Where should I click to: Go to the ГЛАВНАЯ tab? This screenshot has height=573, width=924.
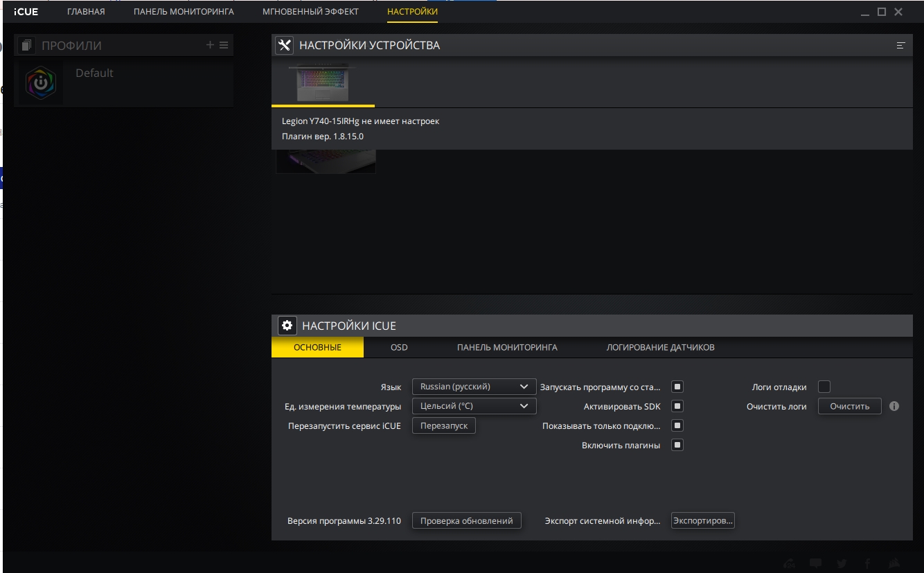tap(86, 12)
